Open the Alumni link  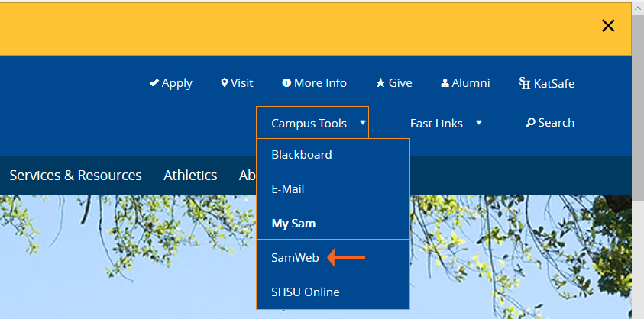pos(465,83)
